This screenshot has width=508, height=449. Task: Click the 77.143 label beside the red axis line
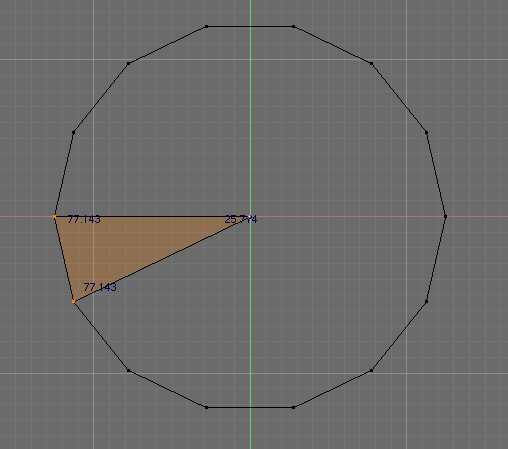[x=84, y=219]
